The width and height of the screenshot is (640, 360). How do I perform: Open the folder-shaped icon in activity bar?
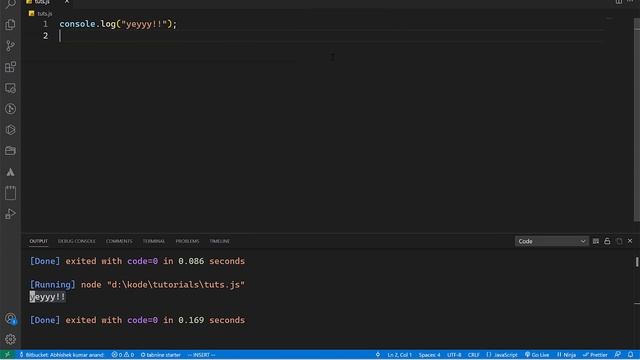pyautogui.click(x=10, y=151)
